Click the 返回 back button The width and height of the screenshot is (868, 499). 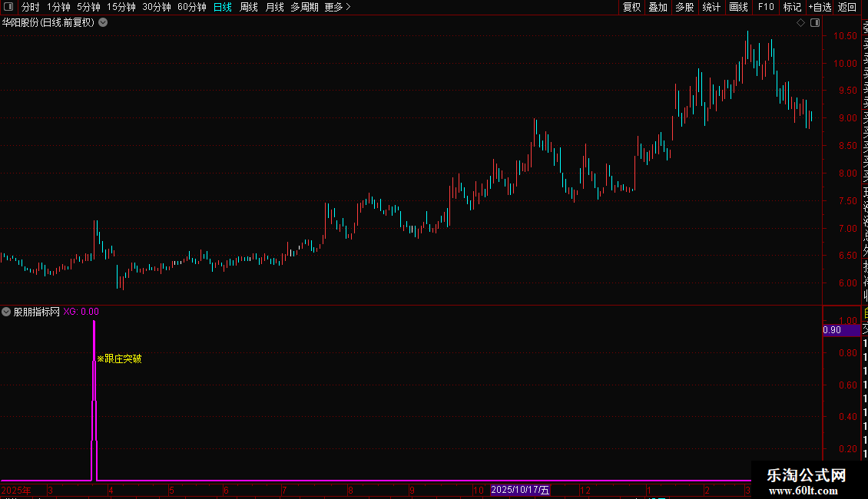point(847,7)
